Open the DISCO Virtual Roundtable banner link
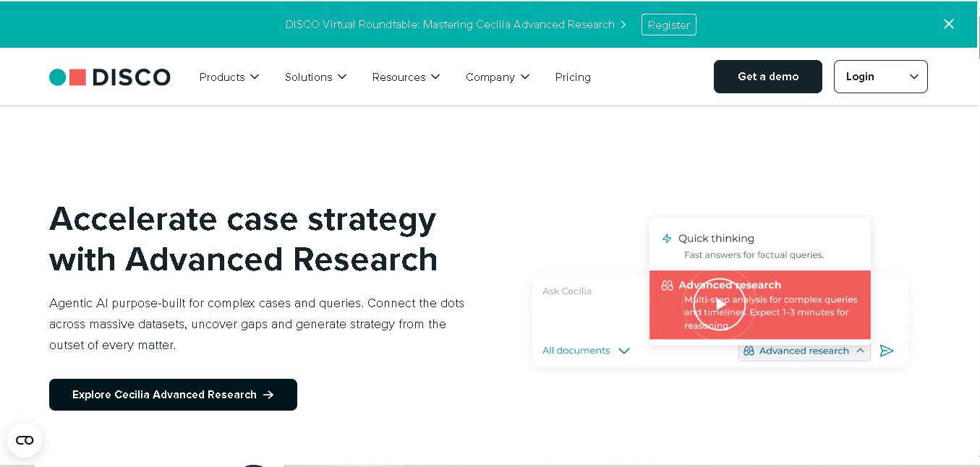This screenshot has height=467, width=980. pyautogui.click(x=456, y=25)
